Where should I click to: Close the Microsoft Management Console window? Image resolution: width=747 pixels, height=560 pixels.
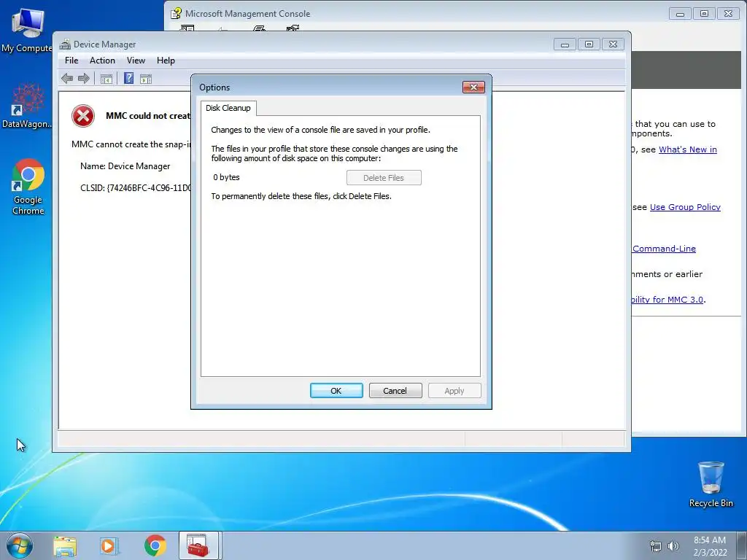729,14
